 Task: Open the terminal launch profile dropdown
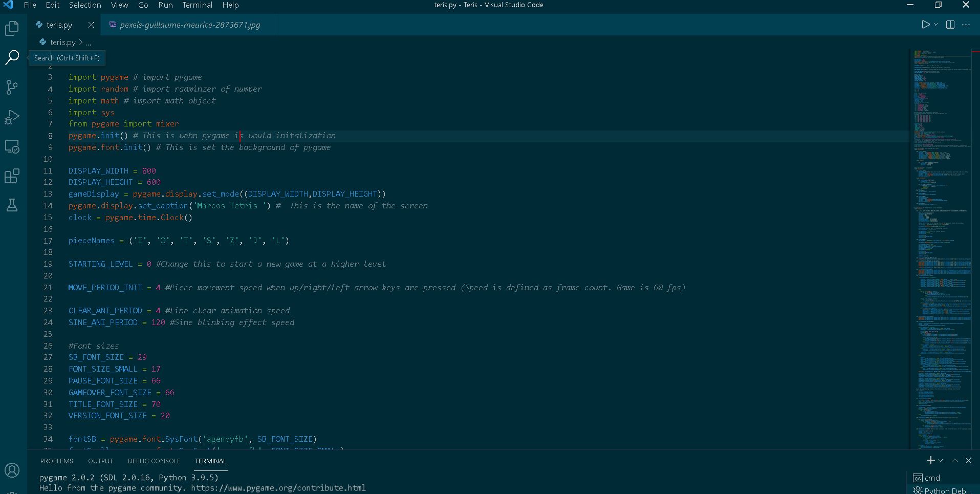941,460
